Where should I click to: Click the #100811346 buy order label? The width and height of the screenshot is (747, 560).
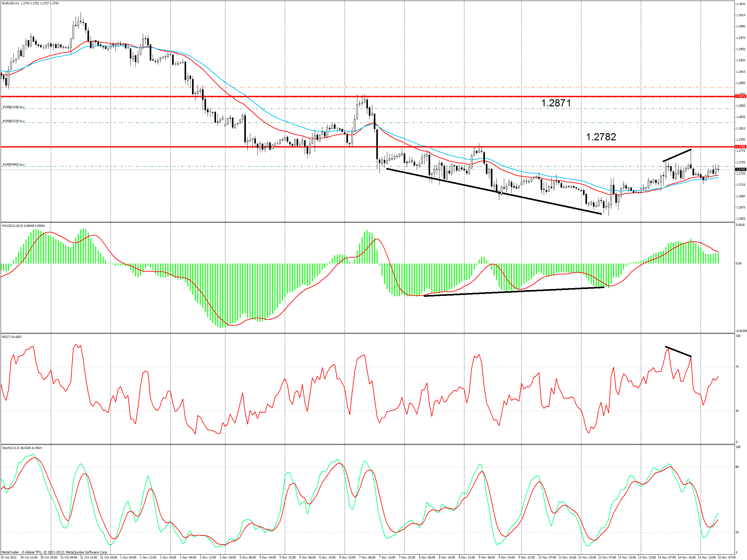coord(13,107)
